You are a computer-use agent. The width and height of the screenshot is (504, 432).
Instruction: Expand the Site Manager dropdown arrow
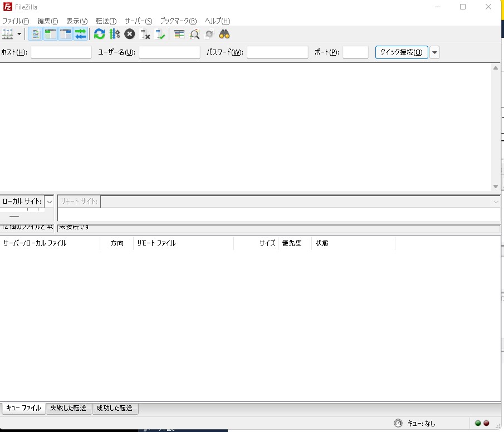[19, 34]
